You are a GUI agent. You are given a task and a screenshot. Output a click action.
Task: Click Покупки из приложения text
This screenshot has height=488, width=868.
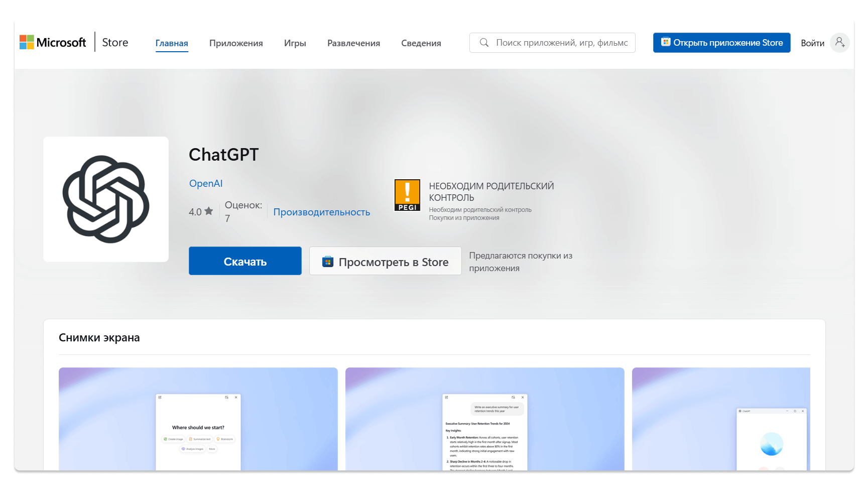[464, 218]
